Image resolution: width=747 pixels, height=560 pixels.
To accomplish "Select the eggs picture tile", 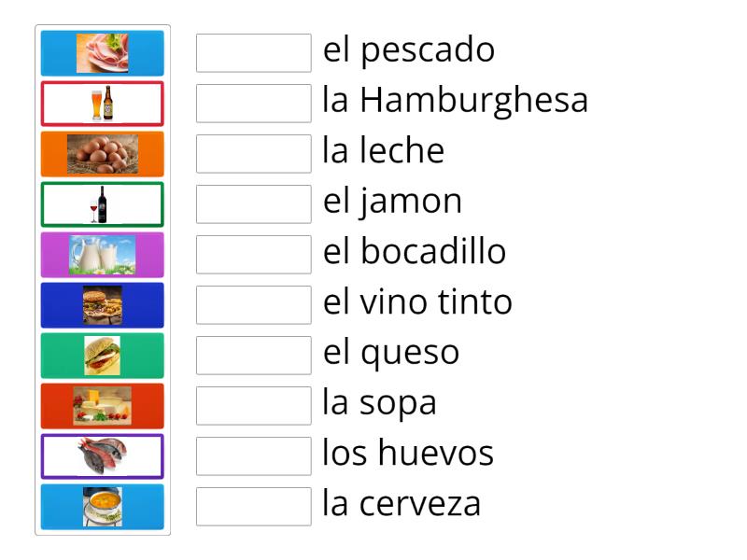I will pos(103,153).
